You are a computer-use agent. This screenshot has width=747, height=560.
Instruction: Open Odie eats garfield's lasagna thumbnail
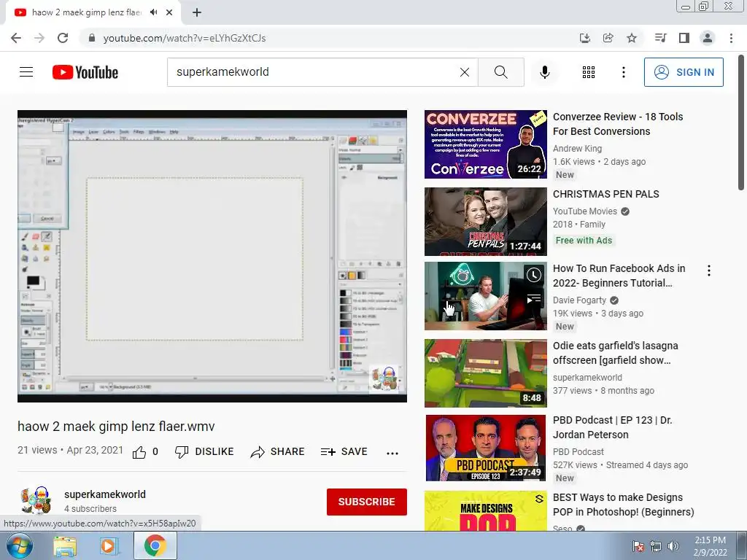(485, 373)
